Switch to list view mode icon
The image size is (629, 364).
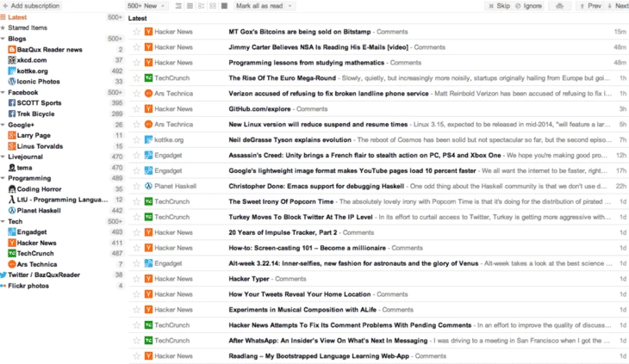pos(178,6)
